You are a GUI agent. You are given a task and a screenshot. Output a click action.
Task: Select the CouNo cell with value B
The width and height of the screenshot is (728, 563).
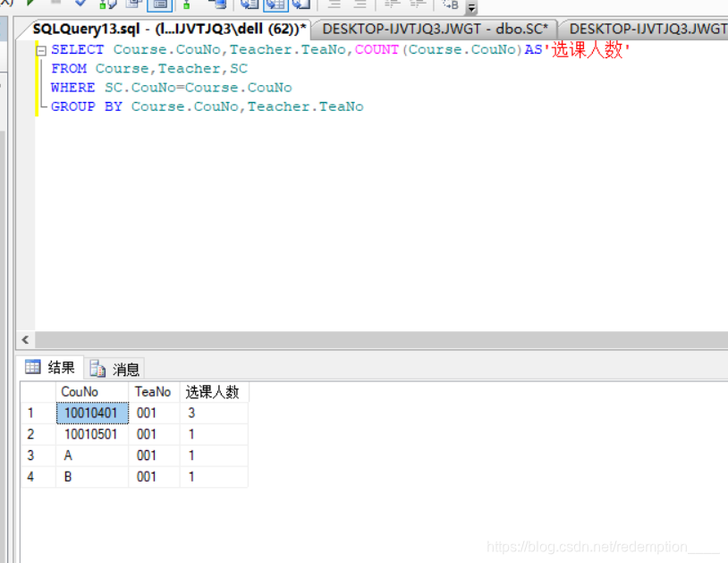pos(92,477)
